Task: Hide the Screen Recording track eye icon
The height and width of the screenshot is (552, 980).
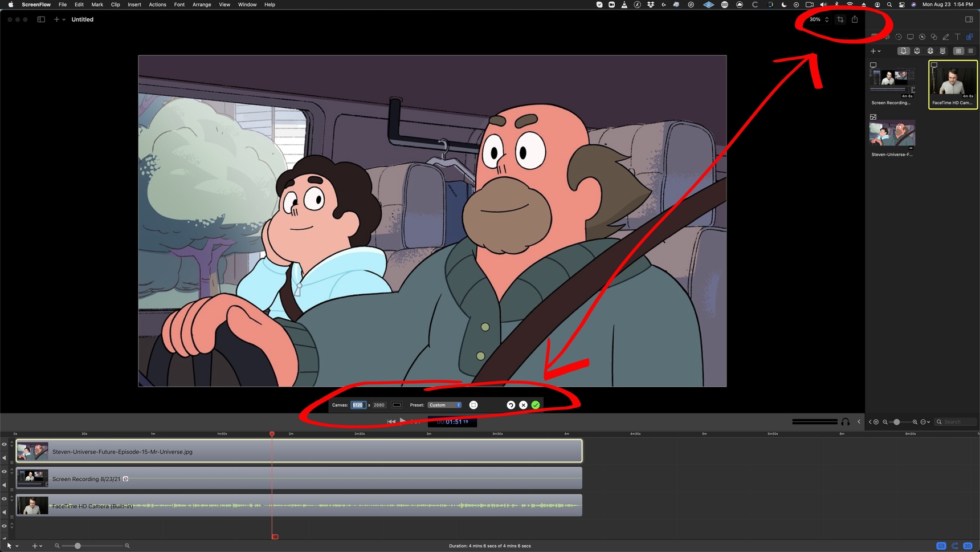Action: (x=4, y=472)
